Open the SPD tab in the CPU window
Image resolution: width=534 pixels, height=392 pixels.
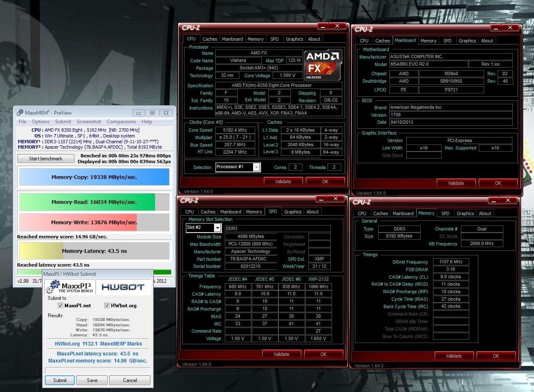[275, 39]
